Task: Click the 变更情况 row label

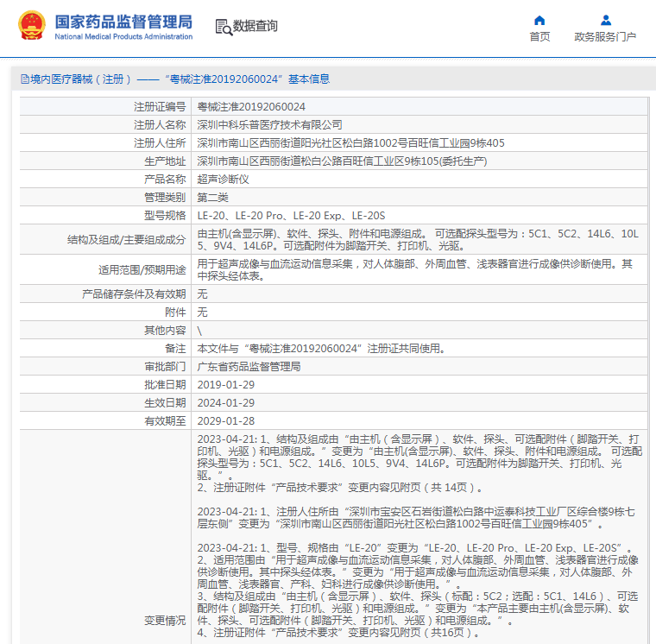Action: 164,620
